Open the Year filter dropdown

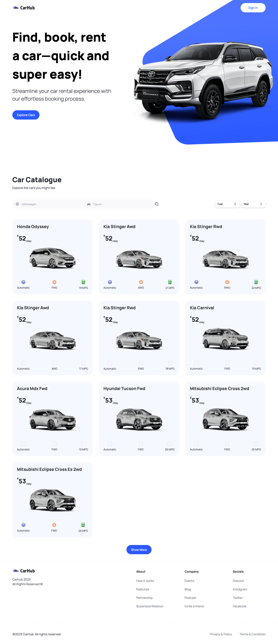[253, 204]
